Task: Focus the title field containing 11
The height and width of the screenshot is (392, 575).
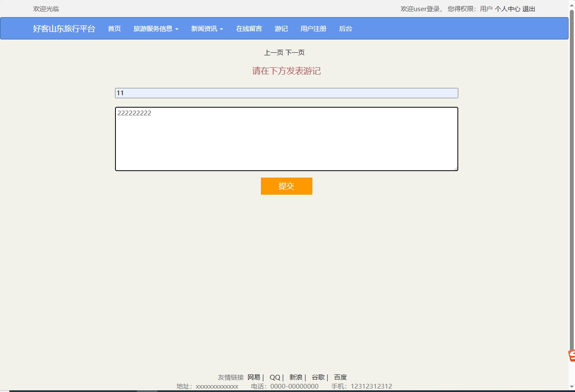Action: (x=287, y=93)
